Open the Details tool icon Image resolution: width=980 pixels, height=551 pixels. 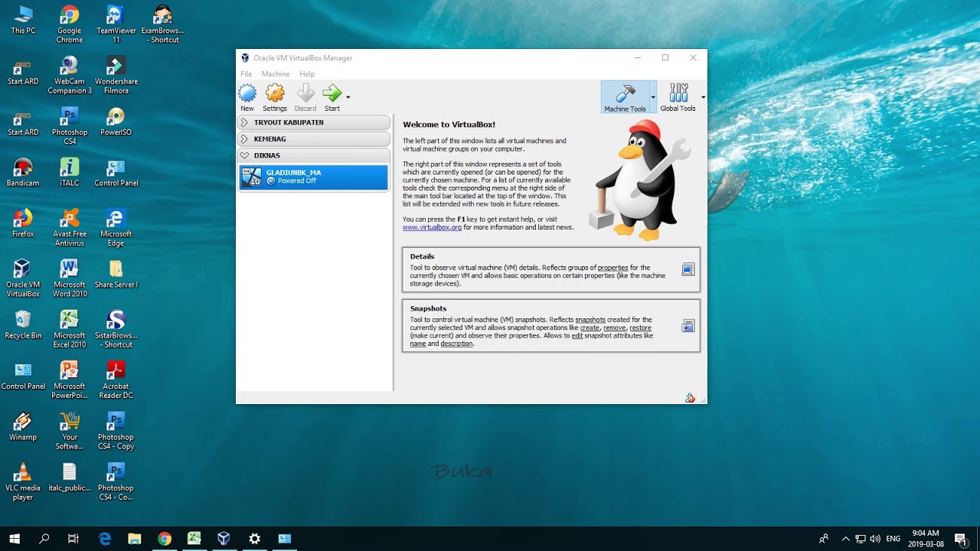688,269
